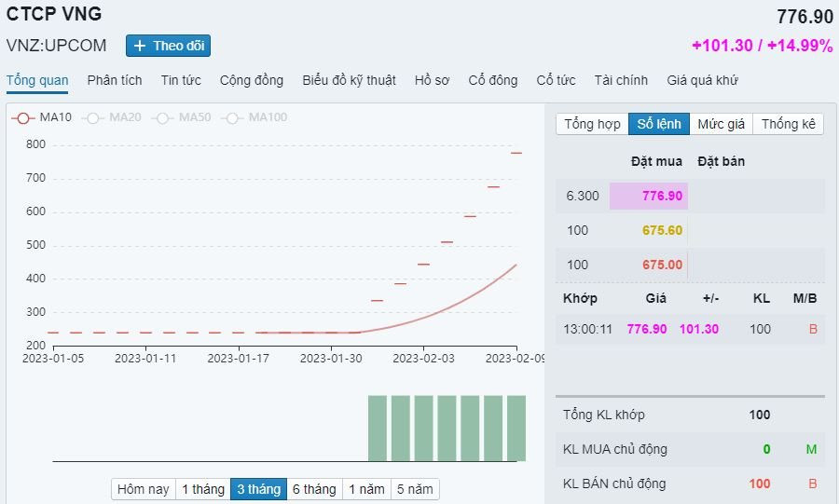Set chart range to 1 tháng
Image resolution: width=839 pixels, height=504 pixels.
(203, 489)
